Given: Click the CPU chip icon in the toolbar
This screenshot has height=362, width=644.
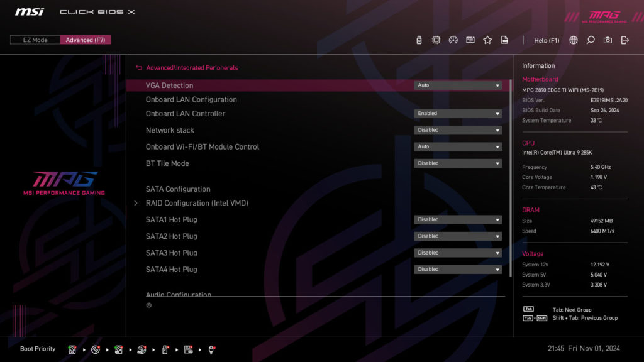Looking at the screenshot, I should (x=436, y=39).
